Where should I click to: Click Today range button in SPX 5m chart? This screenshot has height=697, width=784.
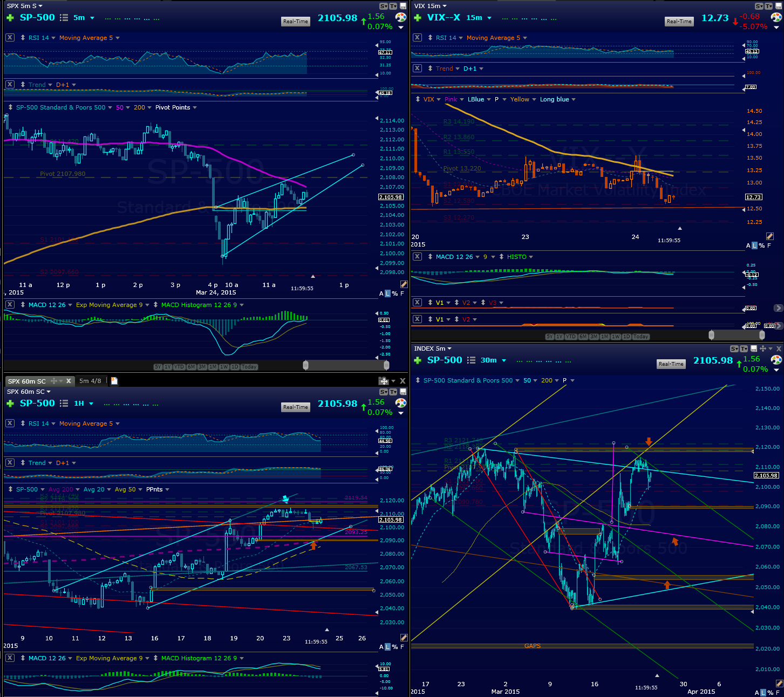click(x=249, y=367)
